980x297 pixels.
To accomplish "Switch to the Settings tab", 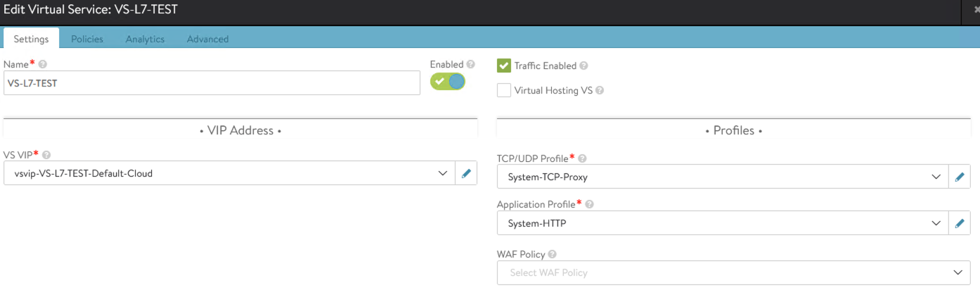I will click(x=31, y=39).
